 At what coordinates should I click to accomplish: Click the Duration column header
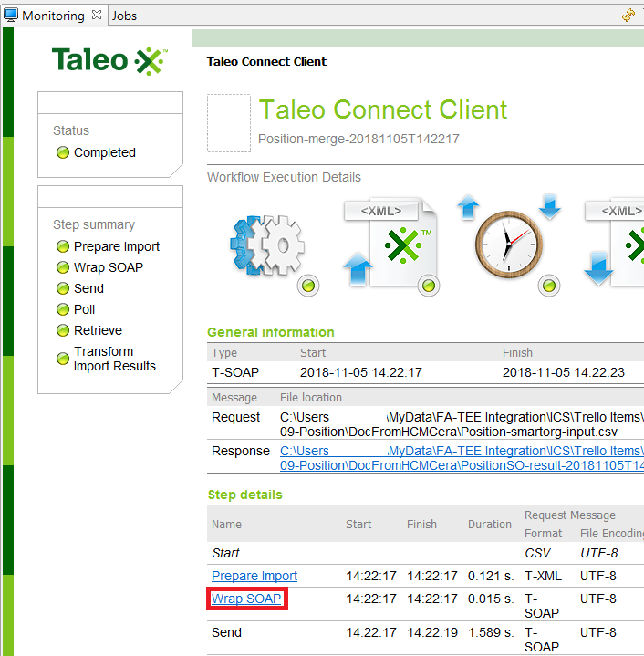[x=490, y=525]
